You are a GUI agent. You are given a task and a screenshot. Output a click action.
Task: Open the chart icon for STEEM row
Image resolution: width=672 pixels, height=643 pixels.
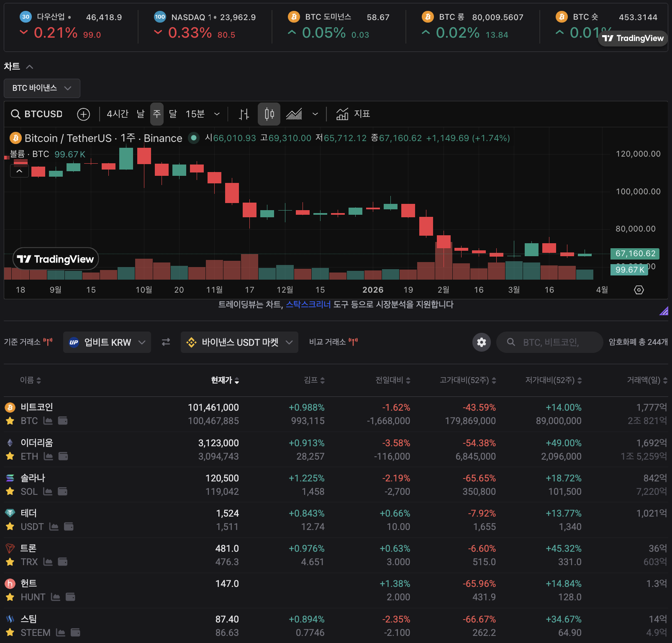pyautogui.click(x=61, y=633)
